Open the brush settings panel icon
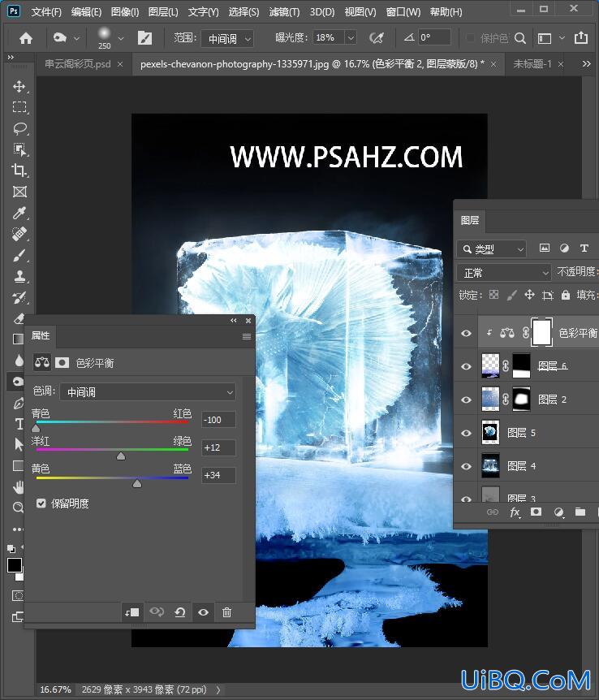Screen dimensions: 599x700 144,38
